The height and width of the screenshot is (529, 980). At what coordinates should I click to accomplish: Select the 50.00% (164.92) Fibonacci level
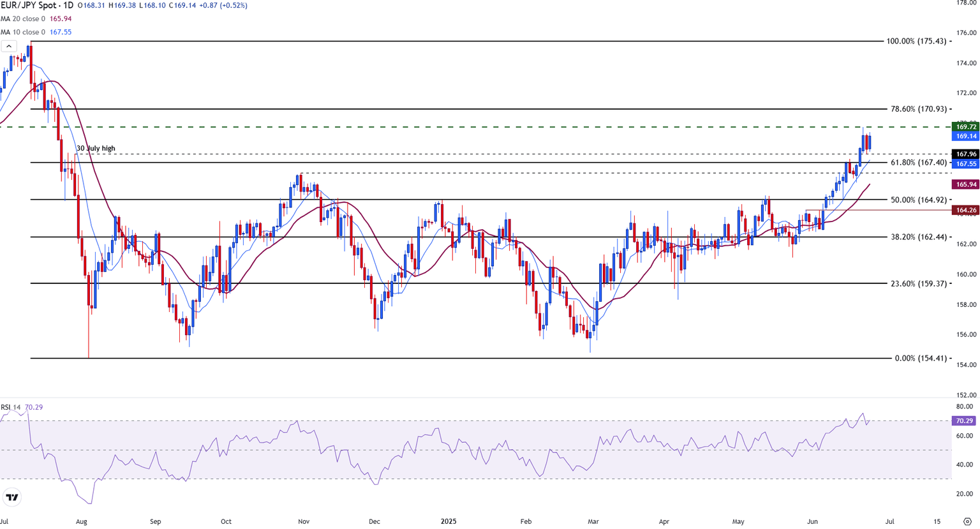919,200
